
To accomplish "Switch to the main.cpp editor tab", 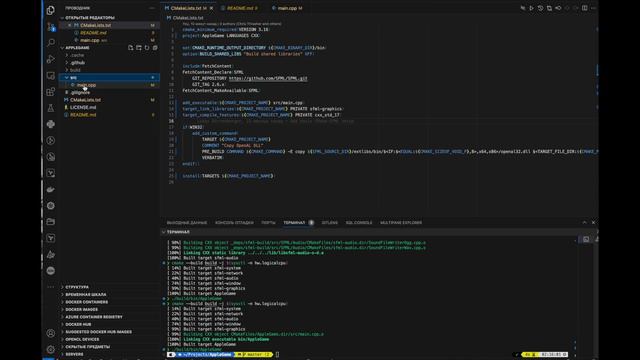I will pos(288,8).
